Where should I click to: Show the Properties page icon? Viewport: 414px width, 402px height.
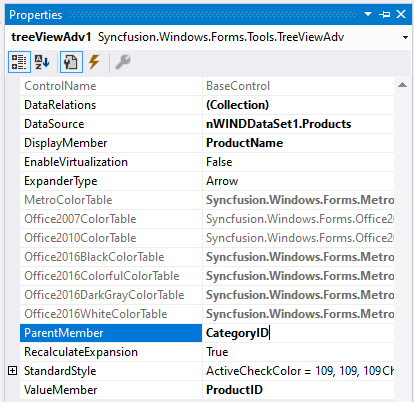point(71,62)
